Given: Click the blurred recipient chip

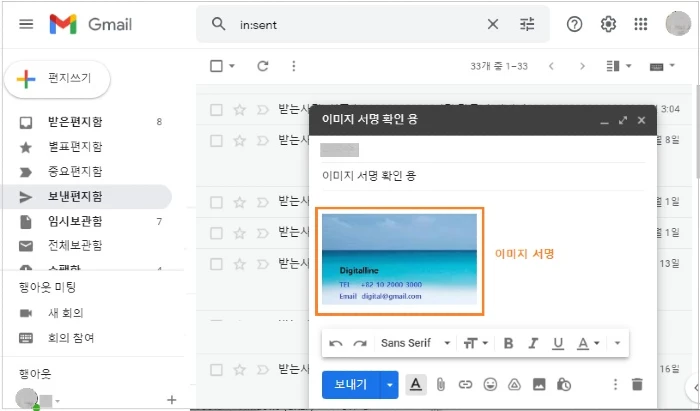Looking at the screenshot, I should [x=339, y=150].
